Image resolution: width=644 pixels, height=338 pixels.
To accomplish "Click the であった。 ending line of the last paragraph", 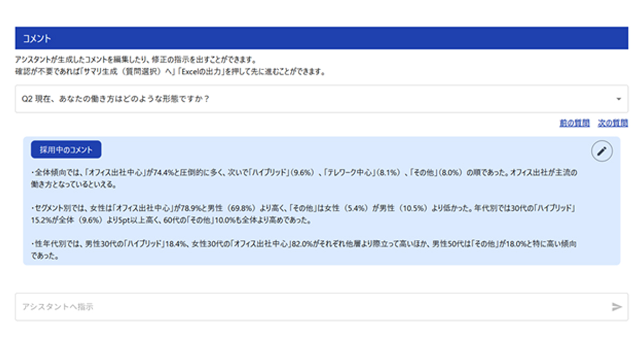I will (x=45, y=256).
